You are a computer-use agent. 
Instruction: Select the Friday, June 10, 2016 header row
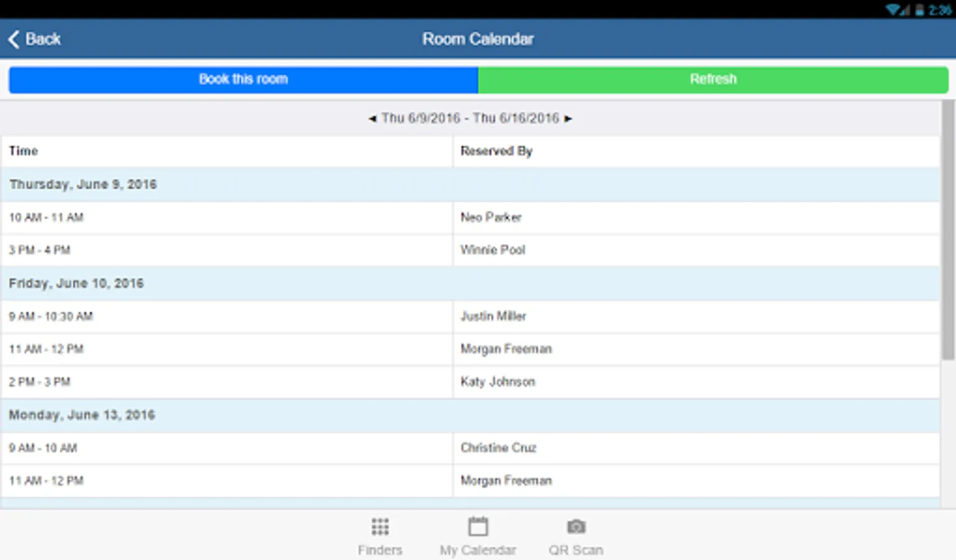coord(471,283)
